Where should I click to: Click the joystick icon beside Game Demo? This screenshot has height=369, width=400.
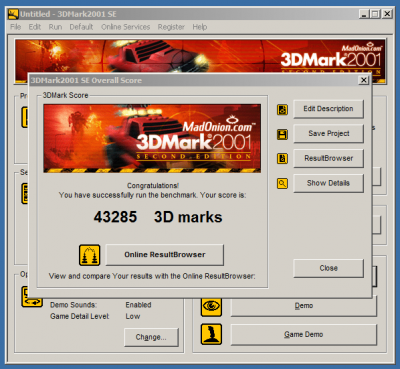(211, 334)
